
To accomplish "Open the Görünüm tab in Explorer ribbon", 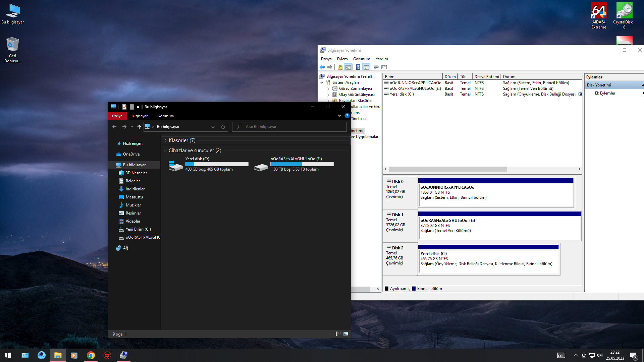I will click(165, 116).
